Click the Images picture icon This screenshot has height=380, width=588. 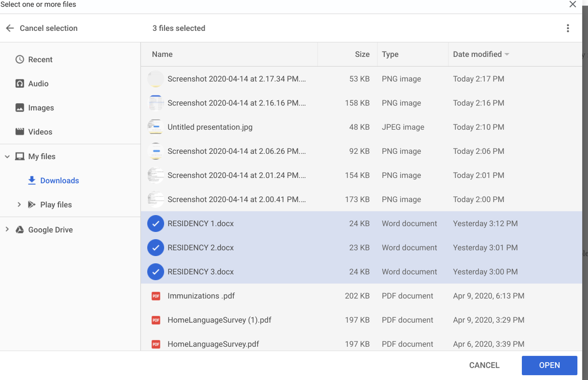click(x=20, y=107)
